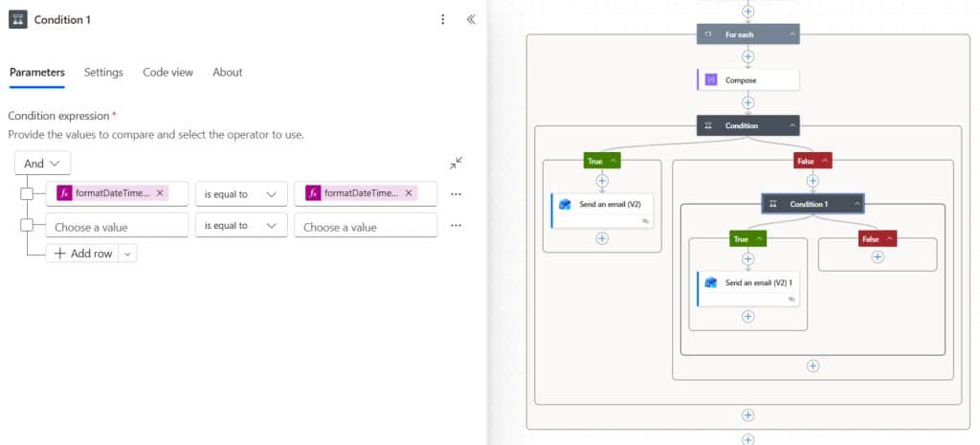Check the second empty row checkbox
980x445 pixels.
[x=27, y=225]
